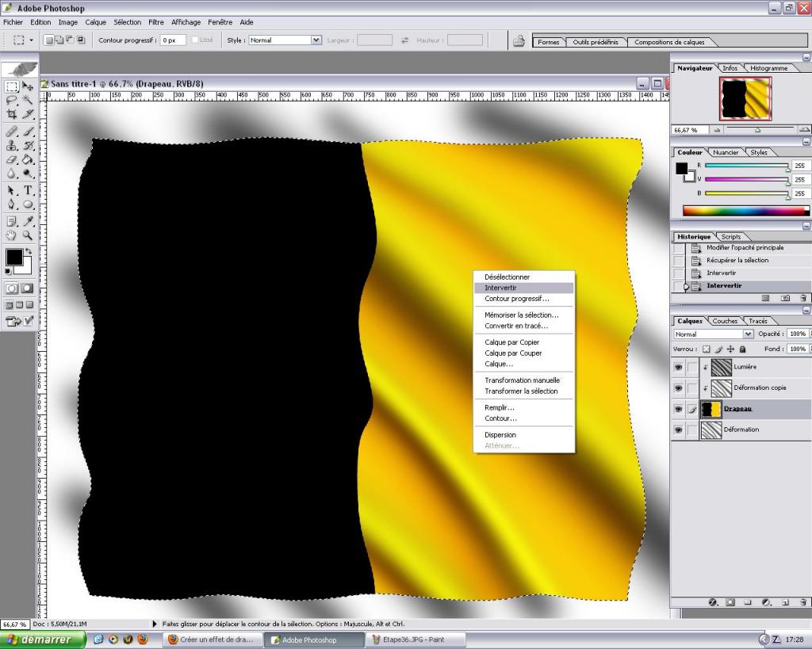Create new adjustment layer icon
Viewport: 812px width, 649px height.
(x=767, y=602)
